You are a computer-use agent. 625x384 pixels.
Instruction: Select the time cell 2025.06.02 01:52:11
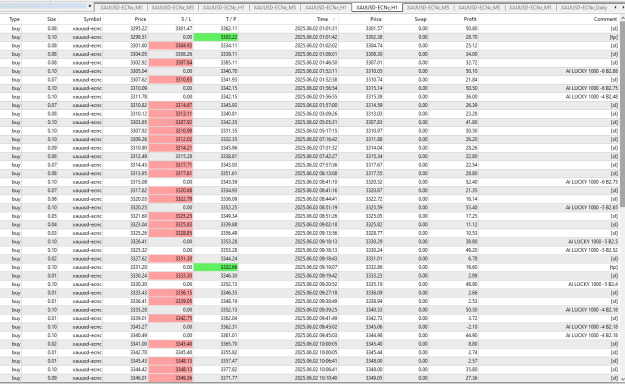(316, 71)
